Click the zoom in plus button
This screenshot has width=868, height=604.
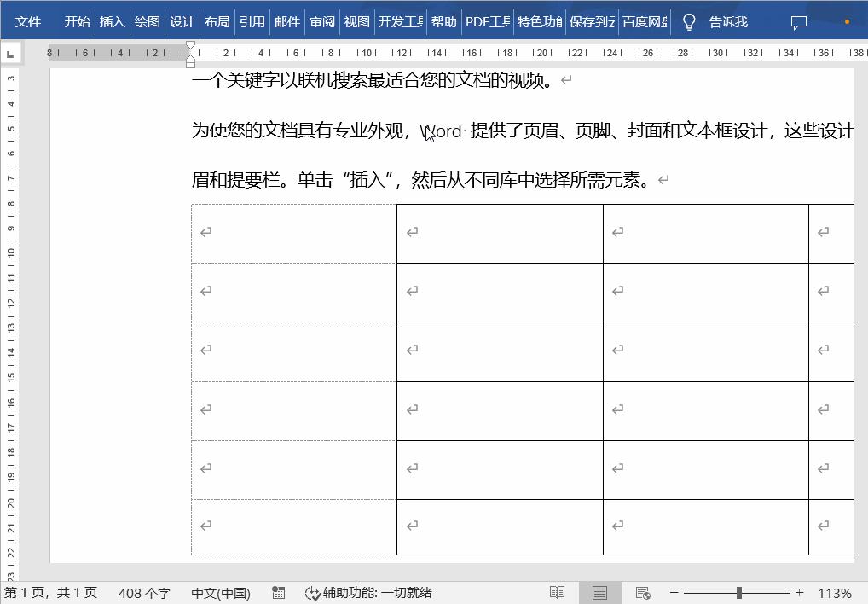pos(799,593)
